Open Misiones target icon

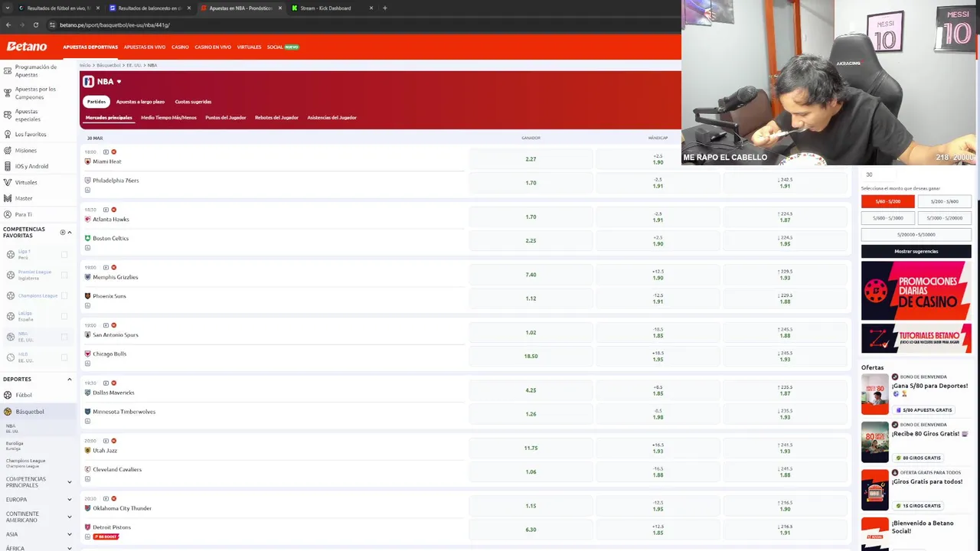point(8,150)
